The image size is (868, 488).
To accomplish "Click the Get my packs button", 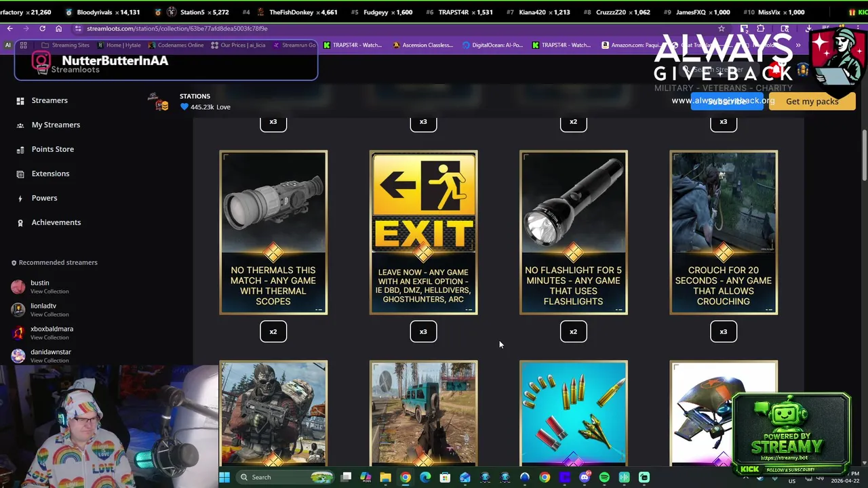I will coord(812,101).
